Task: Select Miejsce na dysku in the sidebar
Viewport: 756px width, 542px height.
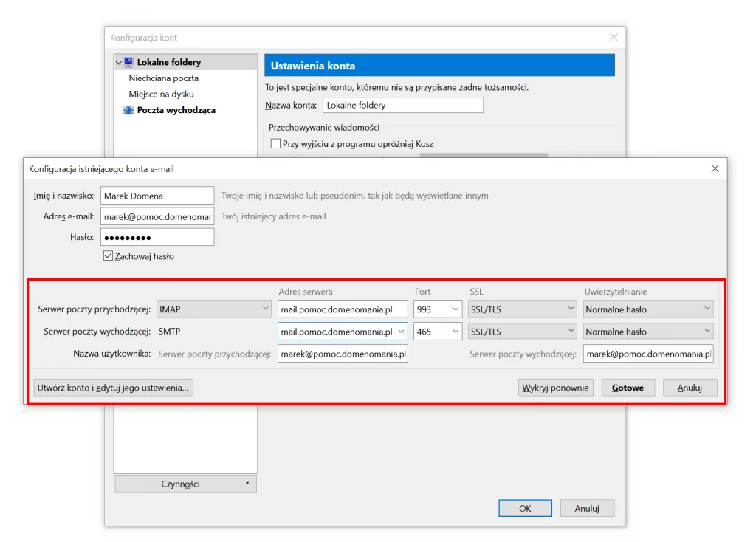Action: (162, 95)
